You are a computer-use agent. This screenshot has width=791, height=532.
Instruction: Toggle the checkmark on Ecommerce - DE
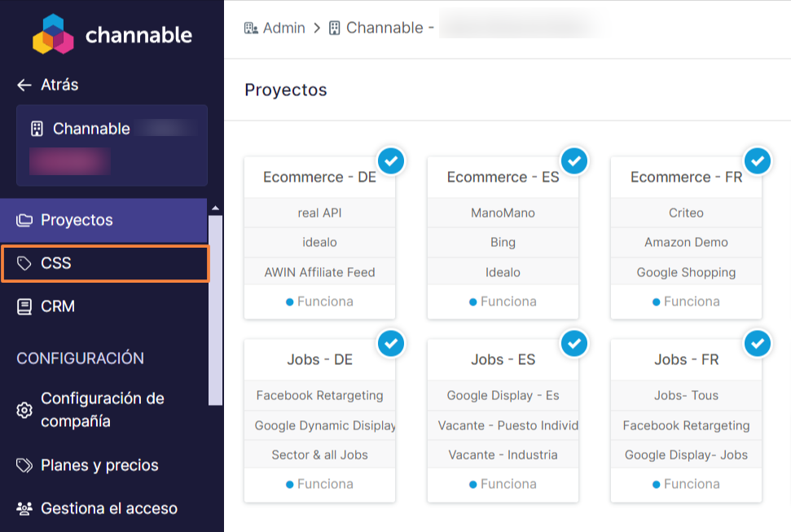coord(391,161)
